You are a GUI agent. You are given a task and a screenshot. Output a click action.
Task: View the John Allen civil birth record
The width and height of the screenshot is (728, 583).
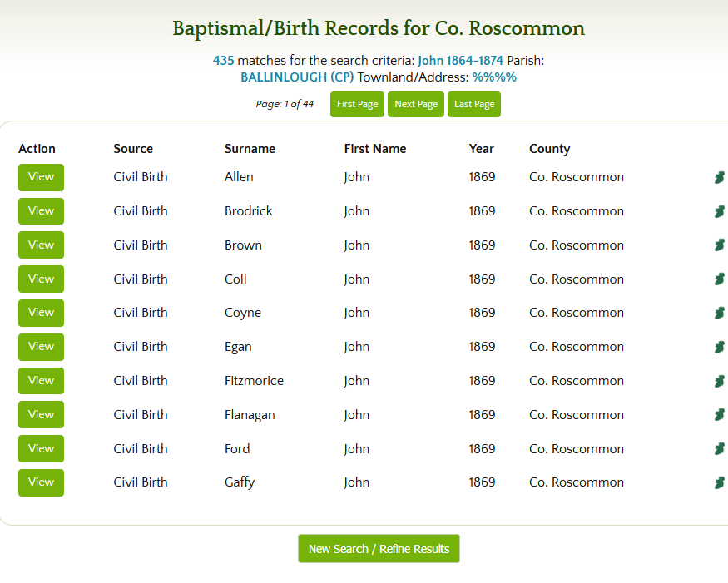click(41, 177)
